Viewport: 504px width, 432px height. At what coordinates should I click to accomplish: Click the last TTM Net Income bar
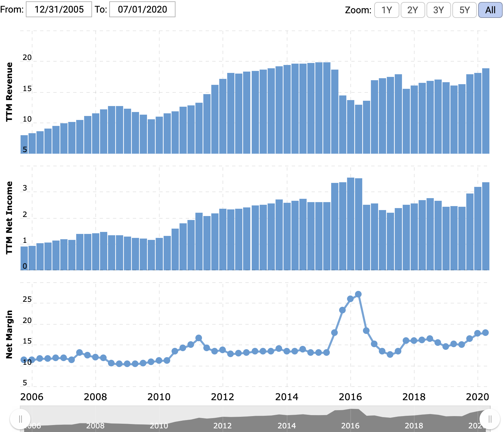click(x=486, y=226)
